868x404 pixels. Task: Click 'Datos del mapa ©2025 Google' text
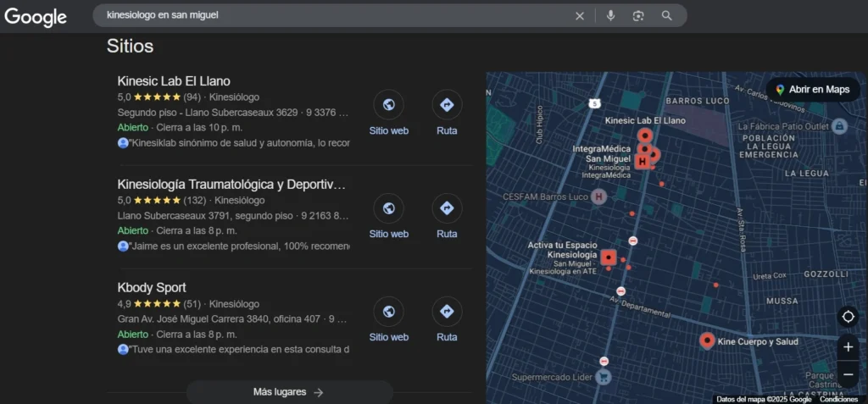[x=764, y=400]
